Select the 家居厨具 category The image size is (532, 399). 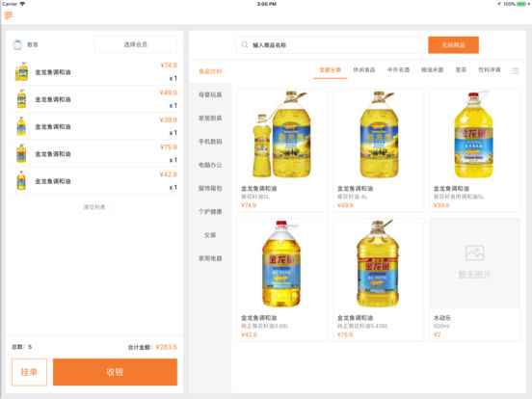(210, 119)
